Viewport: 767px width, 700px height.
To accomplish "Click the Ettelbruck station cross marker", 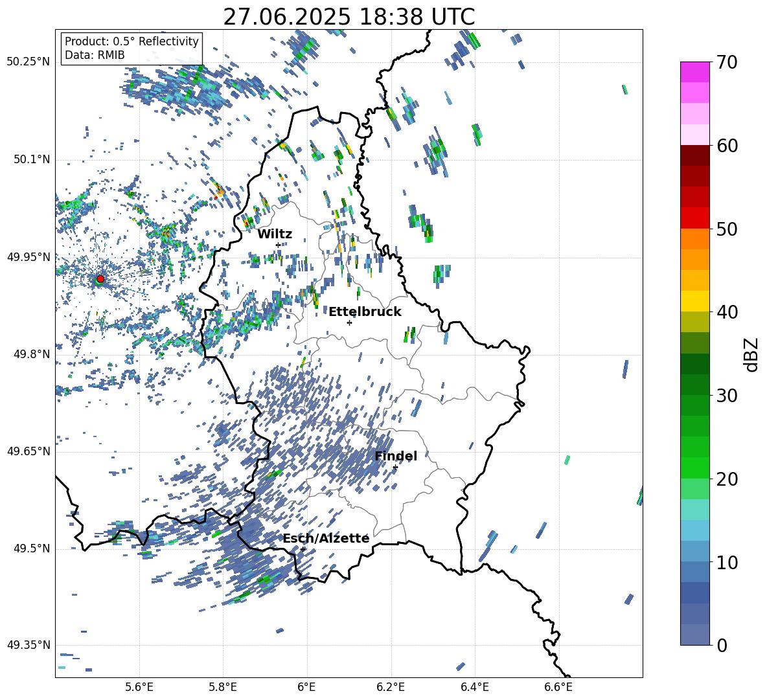I will [x=349, y=322].
